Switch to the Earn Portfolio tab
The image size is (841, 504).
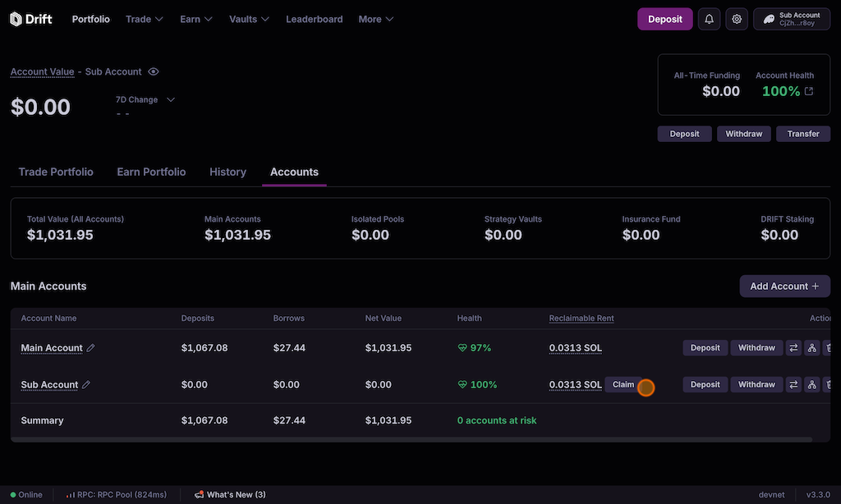151,172
